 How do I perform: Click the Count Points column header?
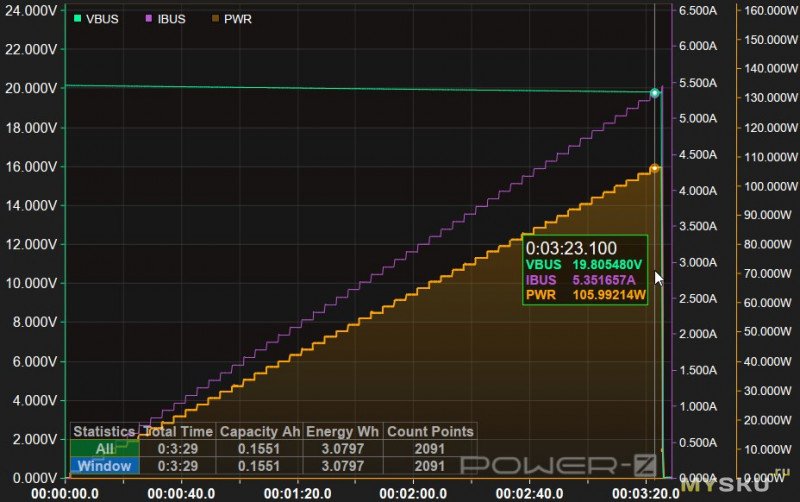(430, 432)
